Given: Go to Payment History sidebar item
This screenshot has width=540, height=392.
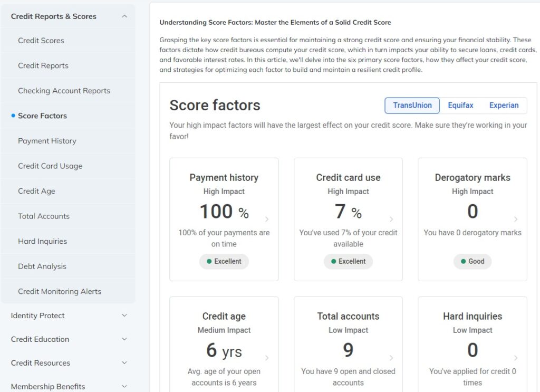Looking at the screenshot, I should tap(47, 141).
